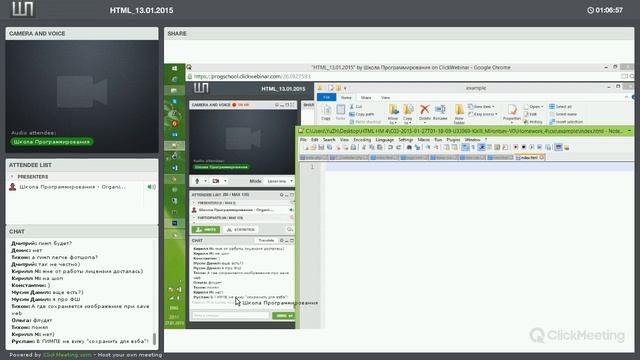640x360 pixels.
Task: Click Explorer ribbon Cut item
Action: click(x=356, y=107)
